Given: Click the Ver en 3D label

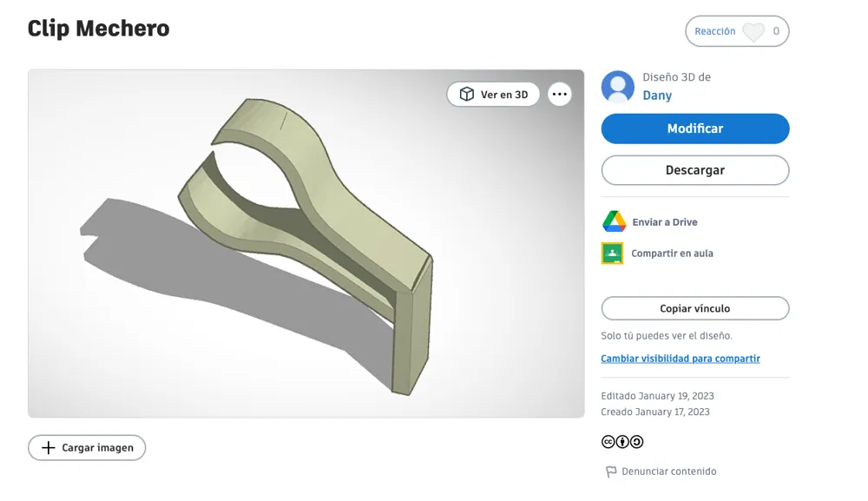Looking at the screenshot, I should coord(504,95).
